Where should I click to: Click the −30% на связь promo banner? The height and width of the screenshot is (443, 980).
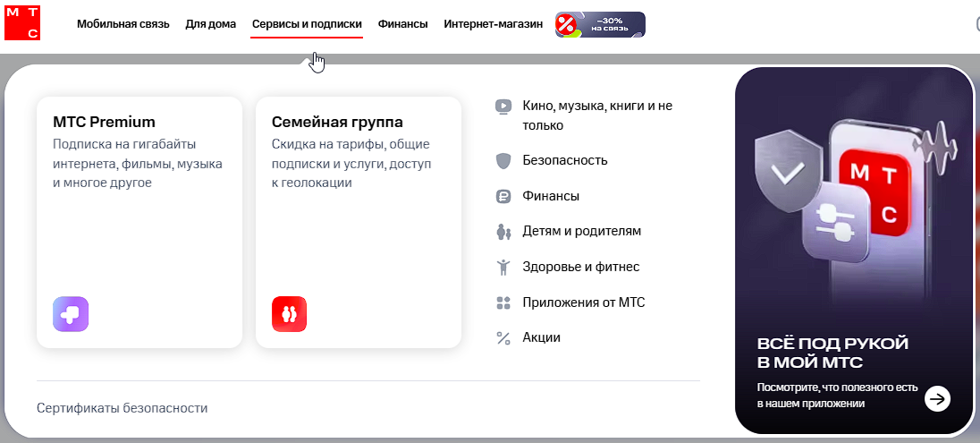click(600, 24)
